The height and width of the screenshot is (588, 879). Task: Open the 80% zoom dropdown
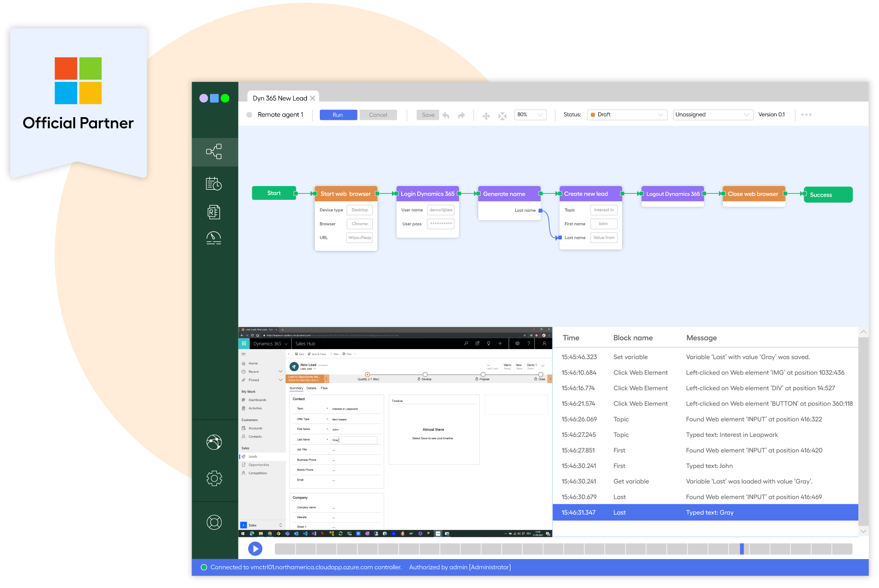(530, 115)
